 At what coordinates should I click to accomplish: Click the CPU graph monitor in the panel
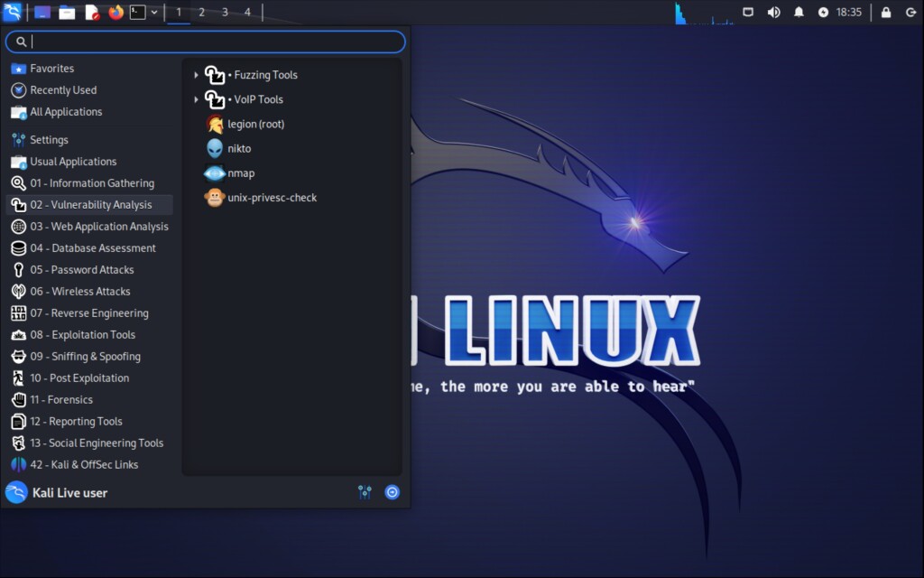coord(705,13)
